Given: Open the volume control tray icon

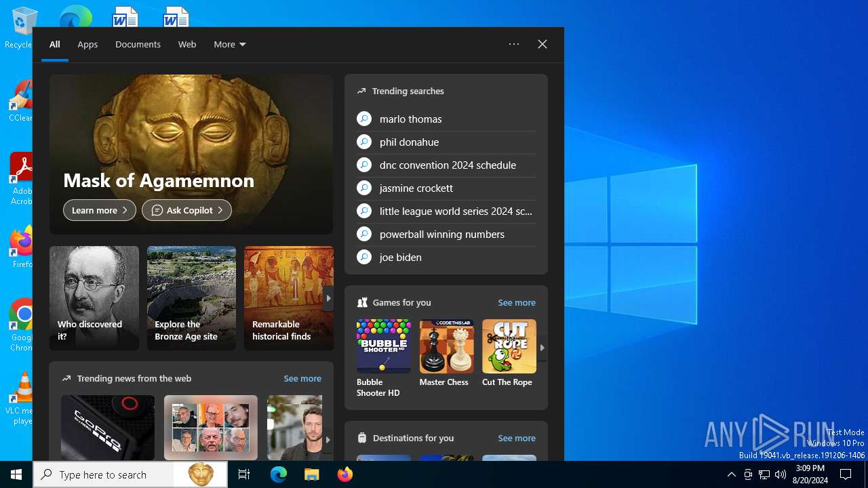Looking at the screenshot, I should (781, 474).
